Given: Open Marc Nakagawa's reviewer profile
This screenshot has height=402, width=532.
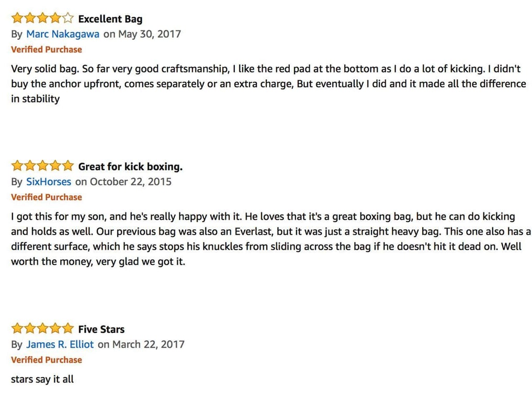Looking at the screenshot, I should click(x=63, y=34).
